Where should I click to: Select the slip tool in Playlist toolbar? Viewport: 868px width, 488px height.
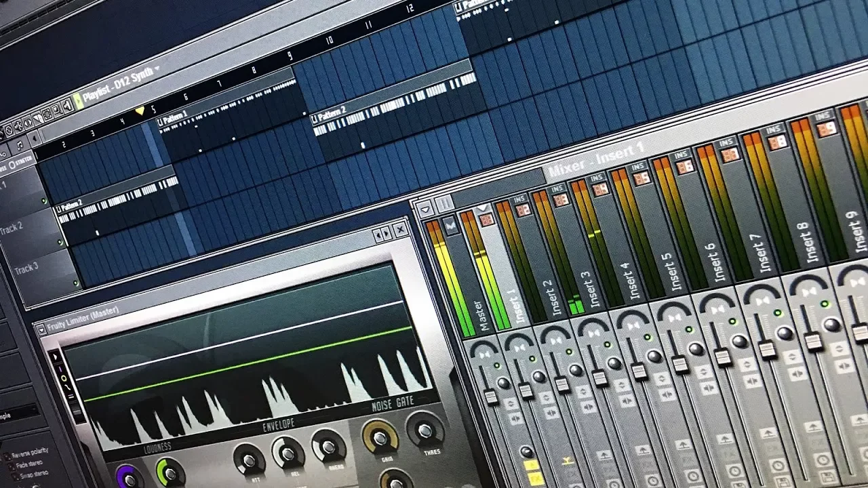click(x=28, y=123)
